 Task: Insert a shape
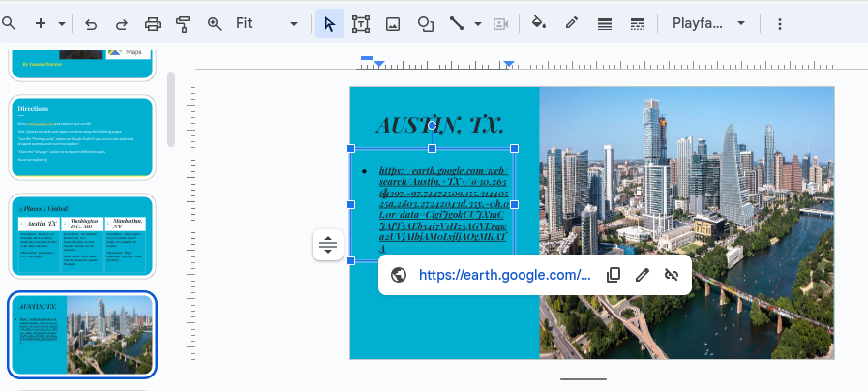coord(425,24)
